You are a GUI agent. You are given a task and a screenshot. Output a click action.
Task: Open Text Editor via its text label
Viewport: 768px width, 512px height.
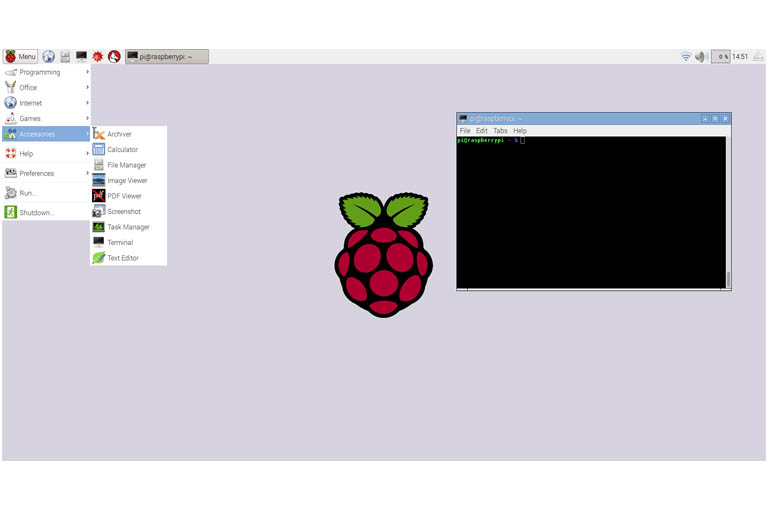pos(123,258)
